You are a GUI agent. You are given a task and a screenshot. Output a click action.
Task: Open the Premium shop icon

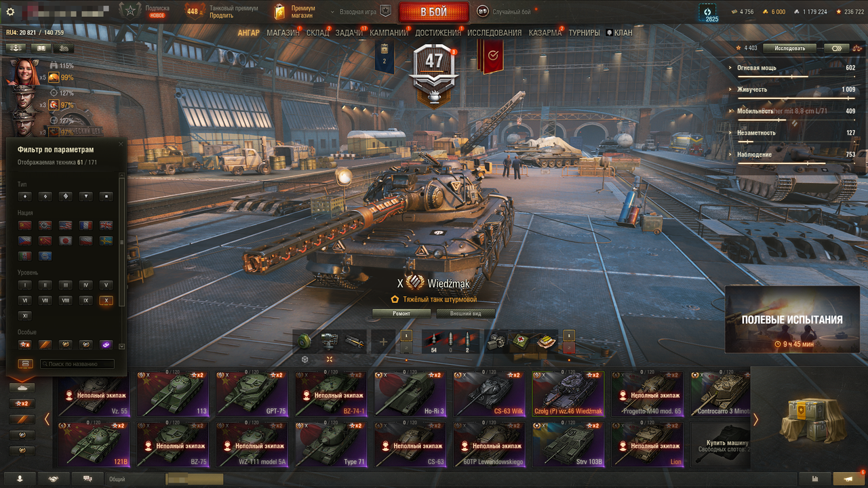coord(280,12)
